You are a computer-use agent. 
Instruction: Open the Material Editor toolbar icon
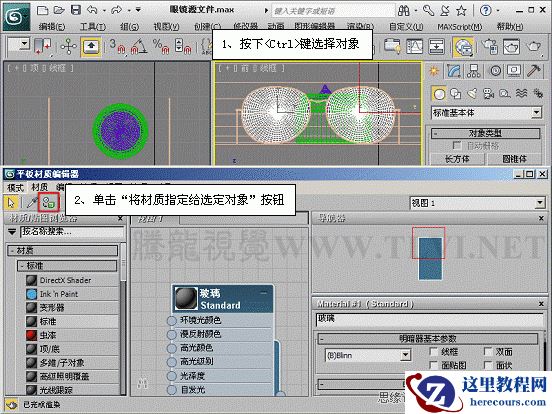click(x=463, y=47)
